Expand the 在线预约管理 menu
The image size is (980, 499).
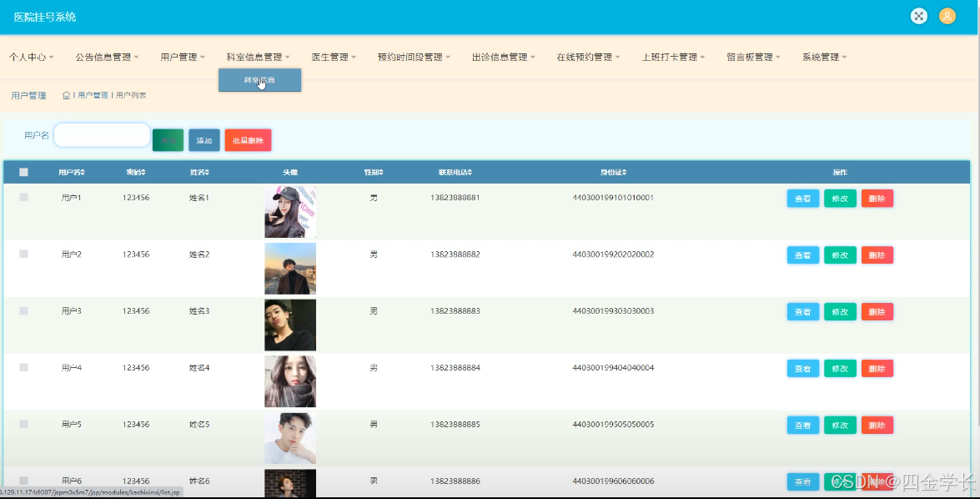pyautogui.click(x=588, y=57)
